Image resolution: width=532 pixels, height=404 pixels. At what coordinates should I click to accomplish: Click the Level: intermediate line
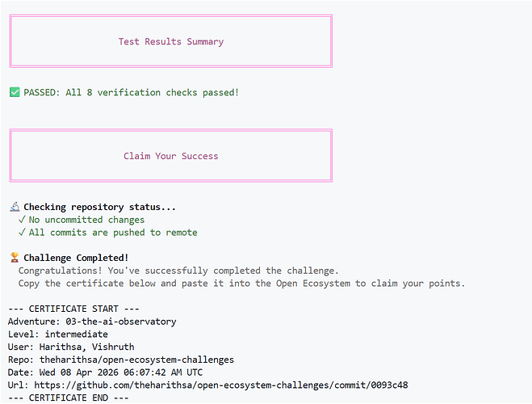[x=58, y=334]
